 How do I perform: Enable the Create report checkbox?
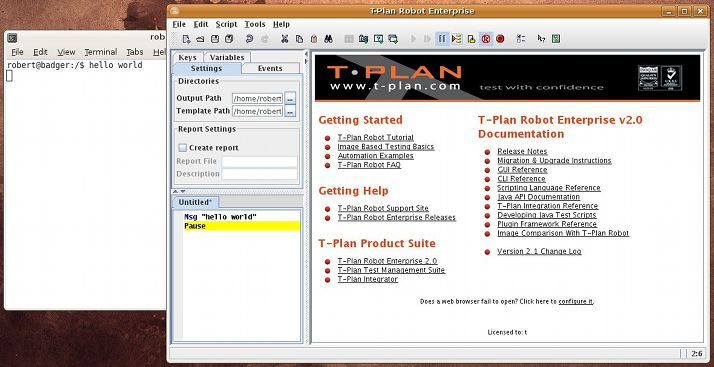tap(183, 148)
